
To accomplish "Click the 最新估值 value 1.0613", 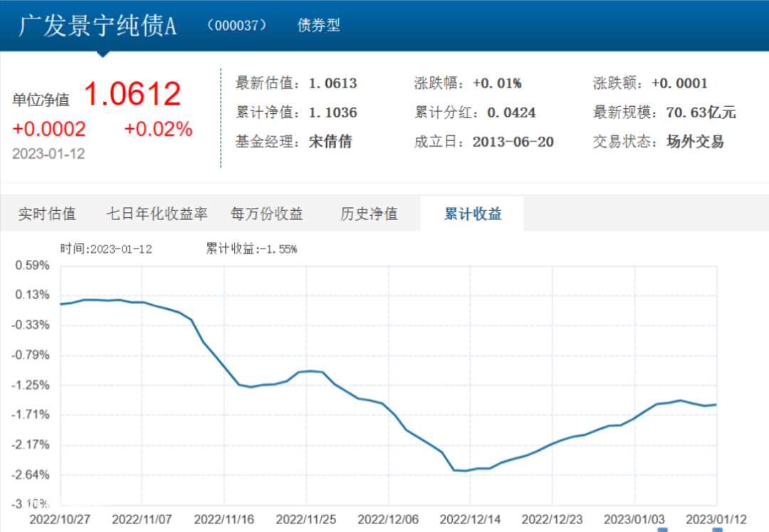I will click(333, 83).
